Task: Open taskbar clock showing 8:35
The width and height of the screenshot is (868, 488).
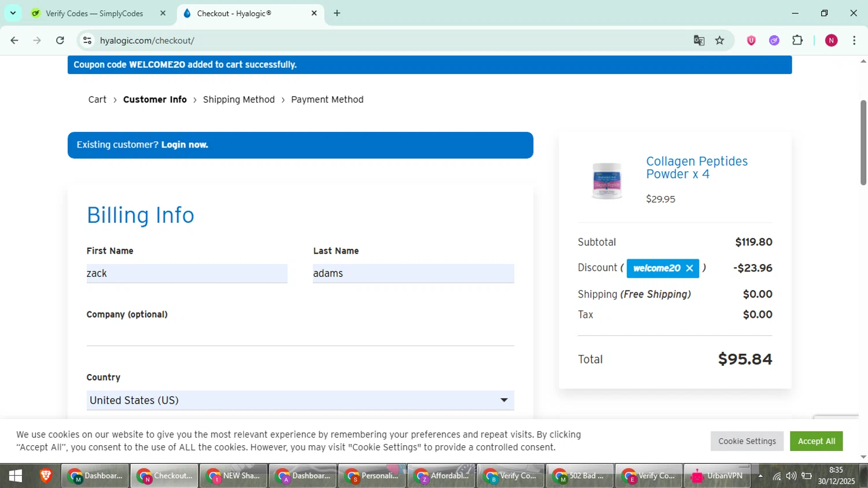Action: (x=836, y=476)
